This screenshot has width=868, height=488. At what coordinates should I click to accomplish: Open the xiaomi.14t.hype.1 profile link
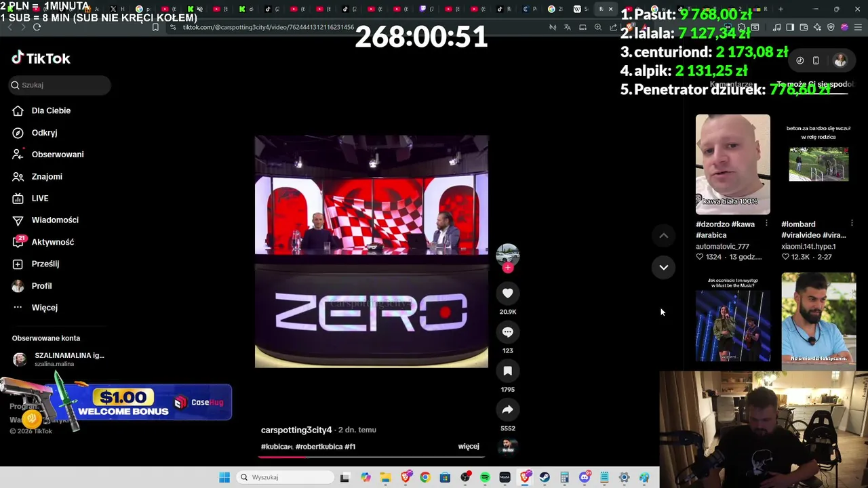(x=808, y=247)
